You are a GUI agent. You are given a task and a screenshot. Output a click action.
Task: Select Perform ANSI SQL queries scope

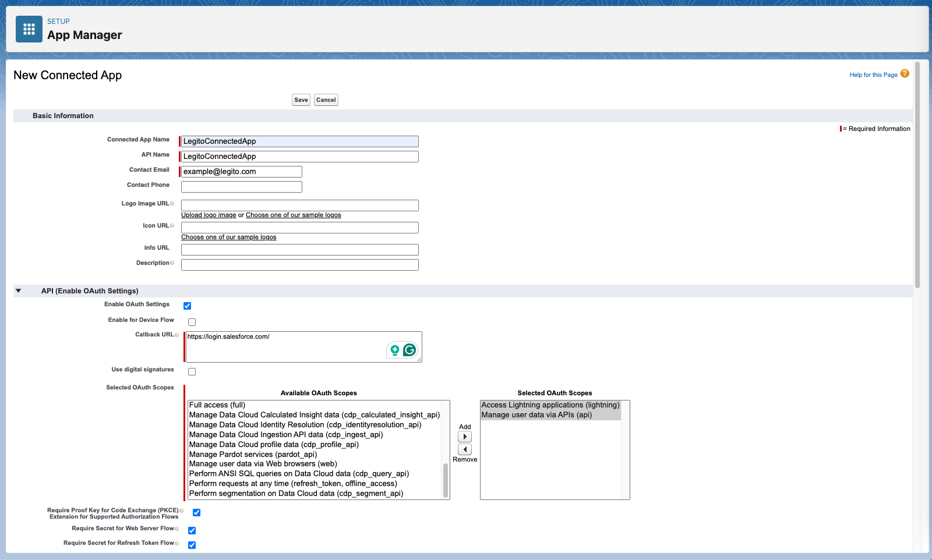[315, 474]
